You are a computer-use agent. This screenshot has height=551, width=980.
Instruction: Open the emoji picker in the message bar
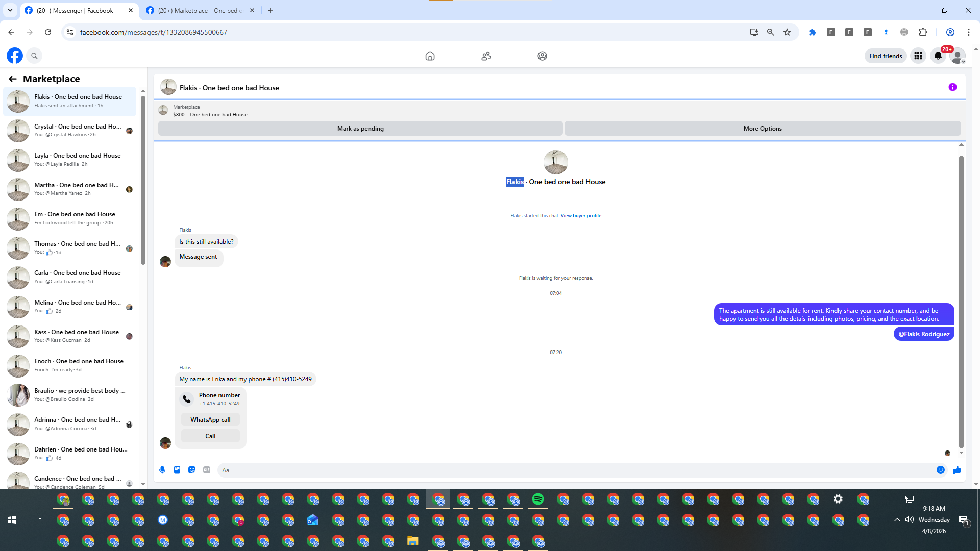[x=941, y=470]
